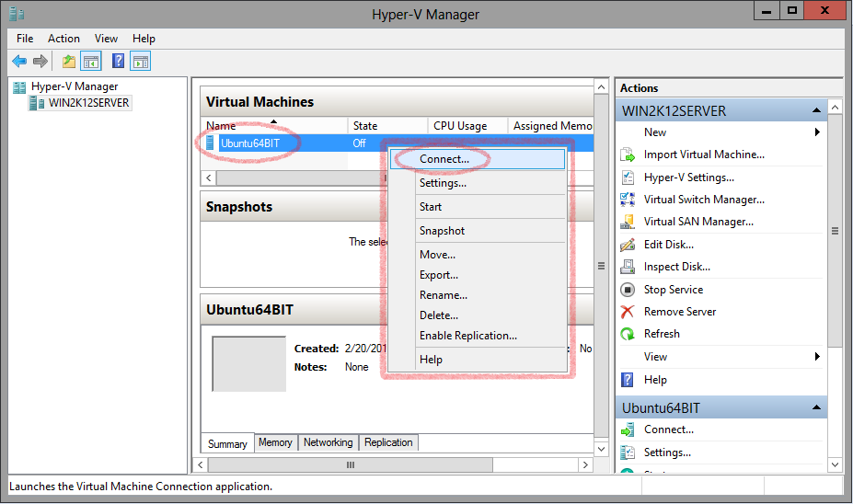The height and width of the screenshot is (504, 853).
Task: Click the Back arrow toolbar icon
Action: coord(19,61)
